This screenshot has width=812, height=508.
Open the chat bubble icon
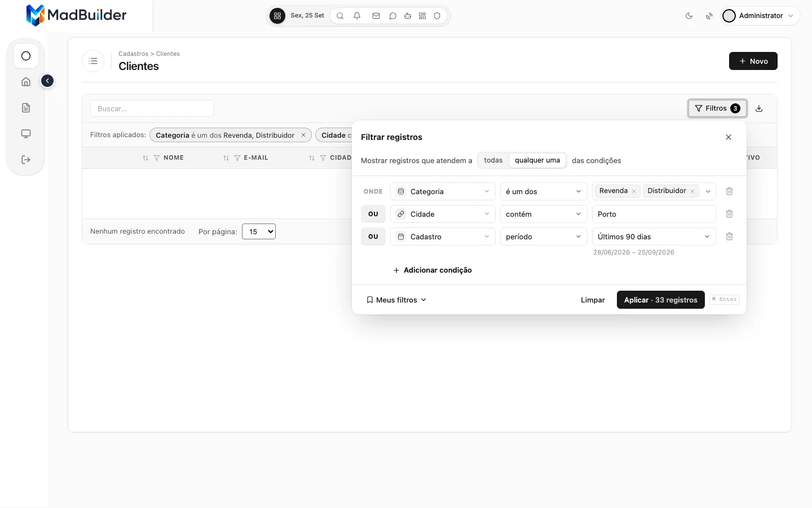pos(392,16)
